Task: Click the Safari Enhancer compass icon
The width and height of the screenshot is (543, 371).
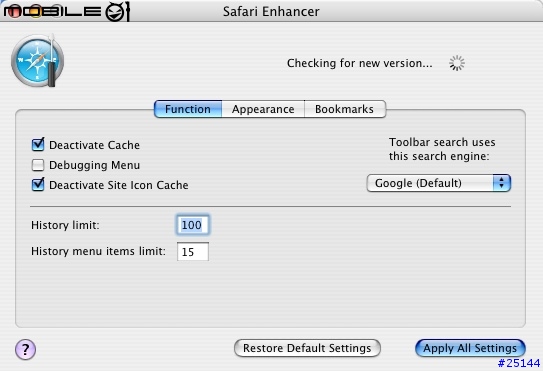Action: tap(37, 60)
